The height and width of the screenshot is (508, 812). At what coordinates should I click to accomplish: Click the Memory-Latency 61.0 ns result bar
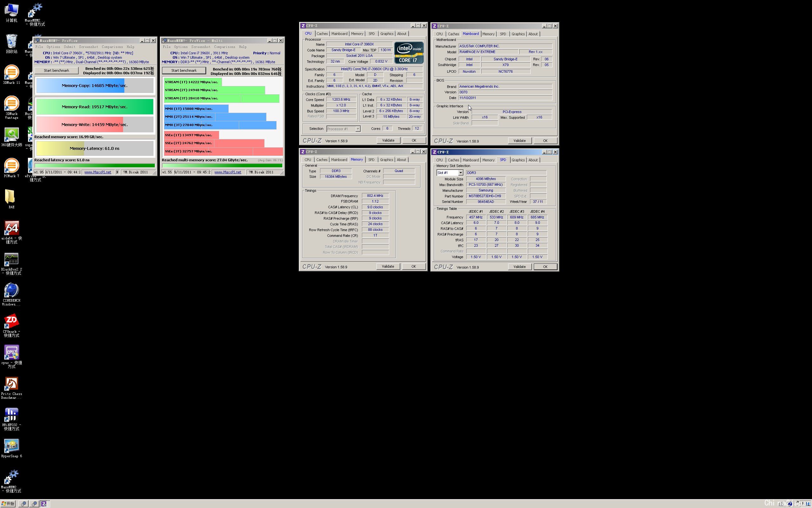[95, 149]
